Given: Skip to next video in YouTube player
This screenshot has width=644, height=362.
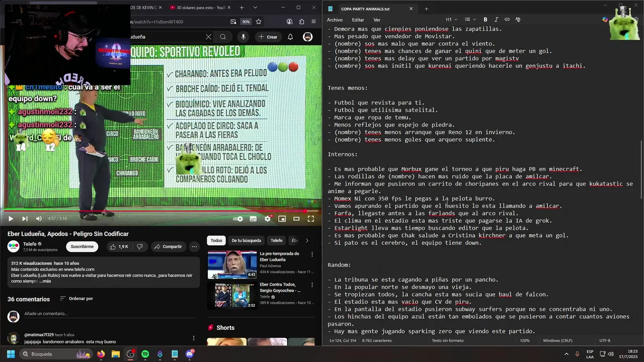Looking at the screenshot, I should (25, 219).
